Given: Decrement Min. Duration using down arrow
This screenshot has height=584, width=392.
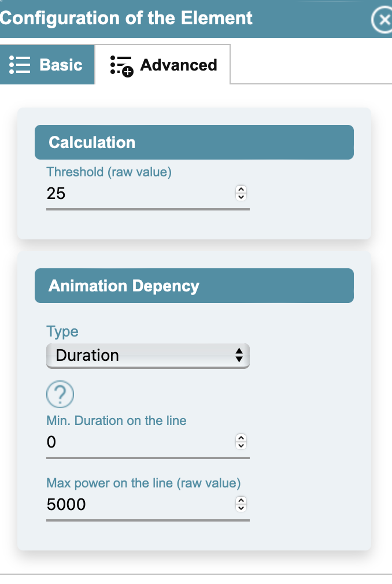Looking at the screenshot, I should (x=241, y=446).
